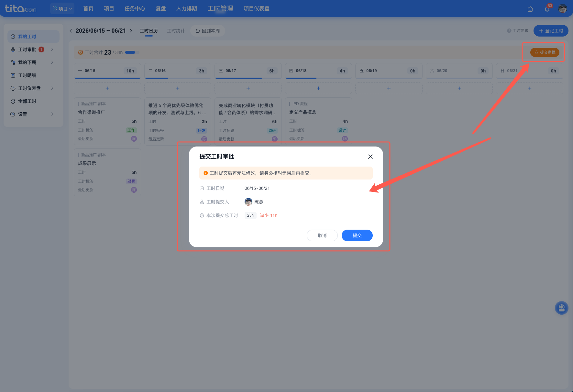Expand 工时审批 sidebar chevron
This screenshot has height=392, width=573.
(x=52, y=49)
